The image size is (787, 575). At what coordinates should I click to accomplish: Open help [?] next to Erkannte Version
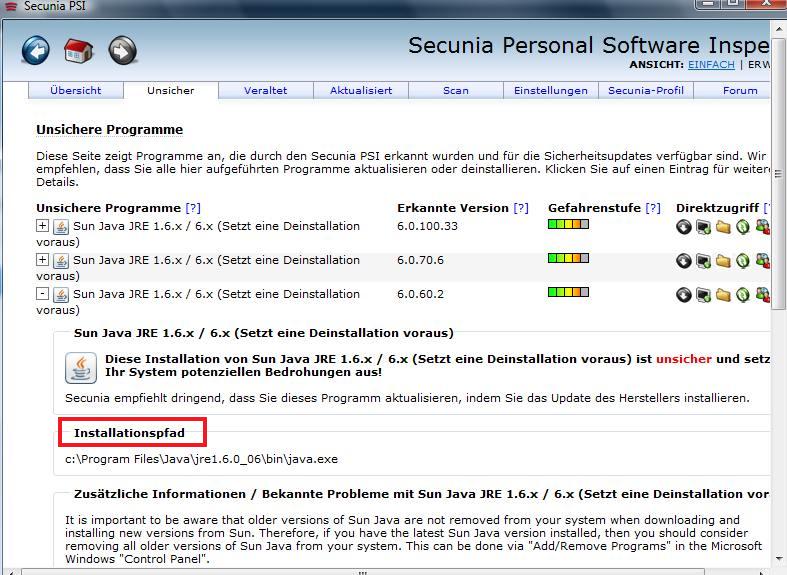coord(521,208)
